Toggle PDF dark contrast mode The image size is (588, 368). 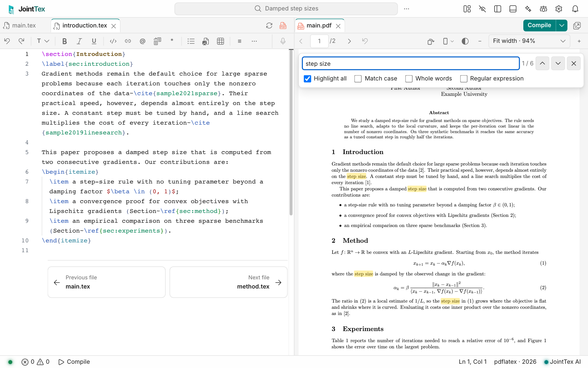pyautogui.click(x=465, y=41)
